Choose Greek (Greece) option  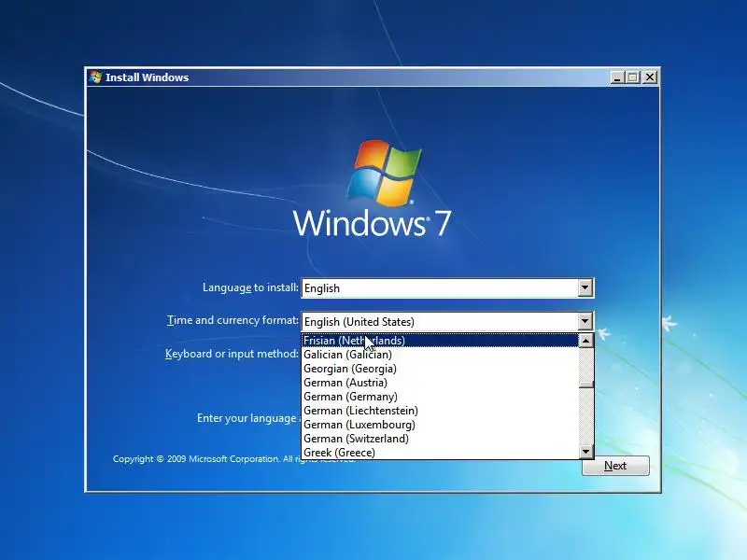coord(440,453)
